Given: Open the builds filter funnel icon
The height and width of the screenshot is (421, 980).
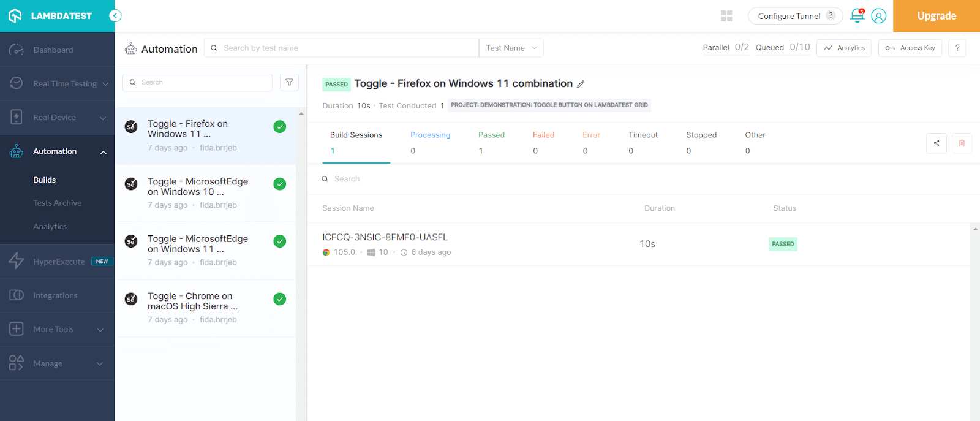Looking at the screenshot, I should point(289,82).
